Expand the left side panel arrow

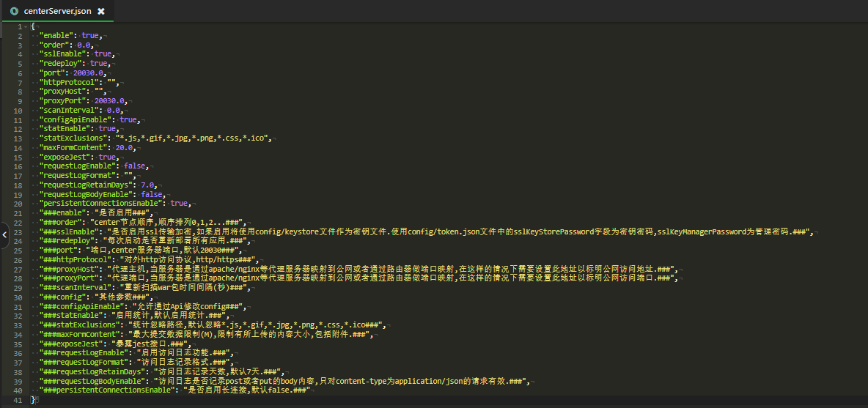pos(4,235)
